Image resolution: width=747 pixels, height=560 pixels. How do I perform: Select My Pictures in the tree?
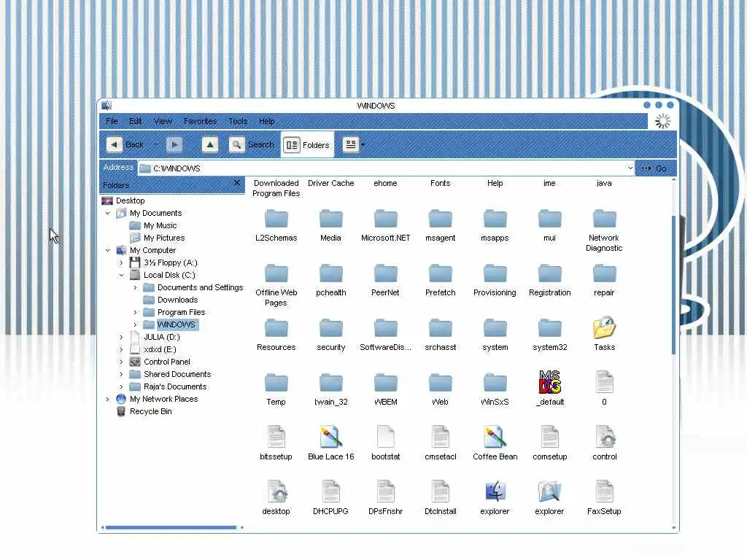[x=164, y=238]
